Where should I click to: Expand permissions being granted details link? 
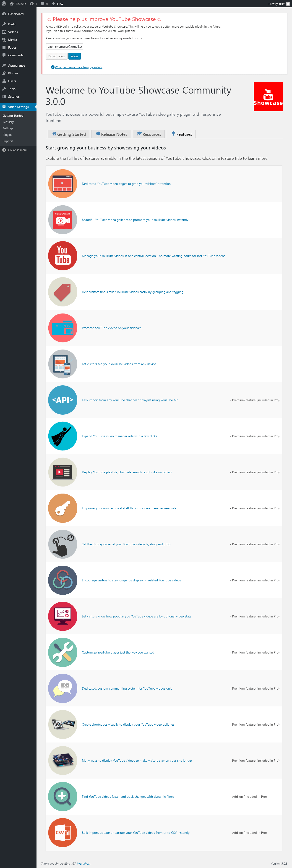click(78, 67)
